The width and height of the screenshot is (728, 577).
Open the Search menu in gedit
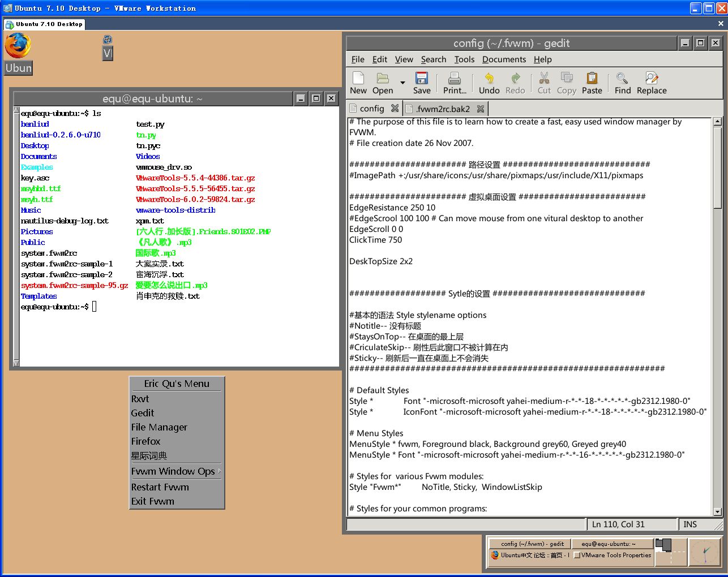(434, 59)
